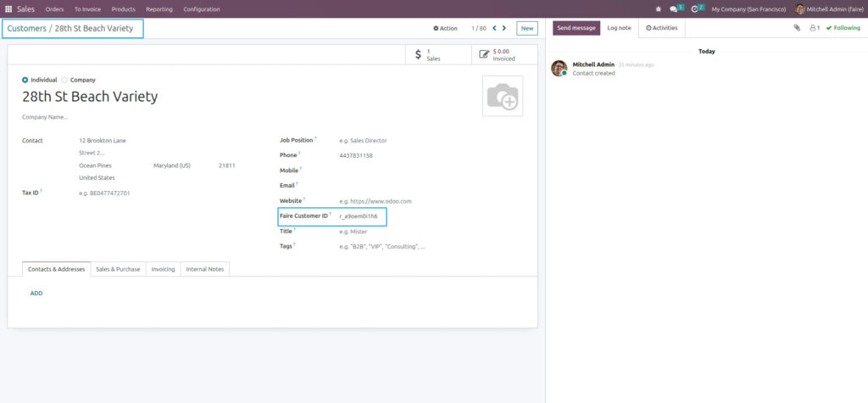Open the My Company (San Francisco) switcher
This screenshot has height=403, width=868.
pyautogui.click(x=747, y=9)
